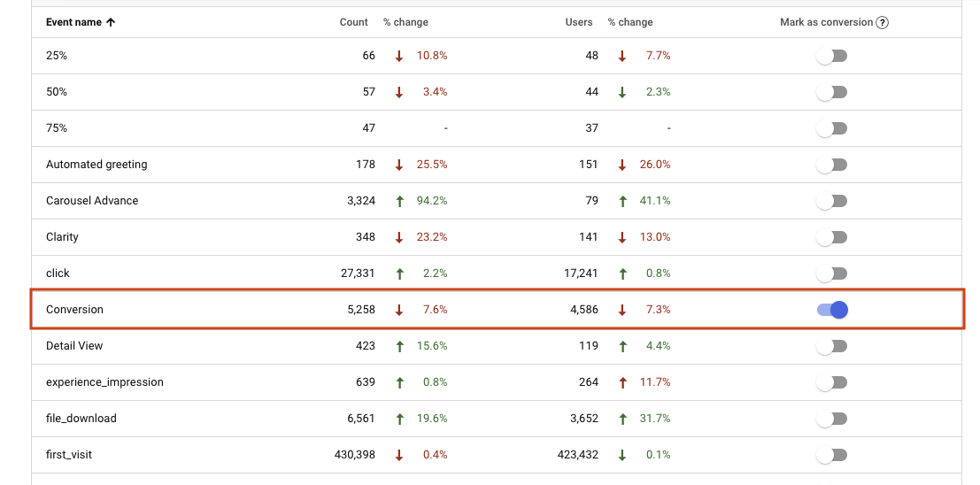Click the 11.7% users change for experience_impression
Viewport: 980px width, 485px height.
coord(655,381)
